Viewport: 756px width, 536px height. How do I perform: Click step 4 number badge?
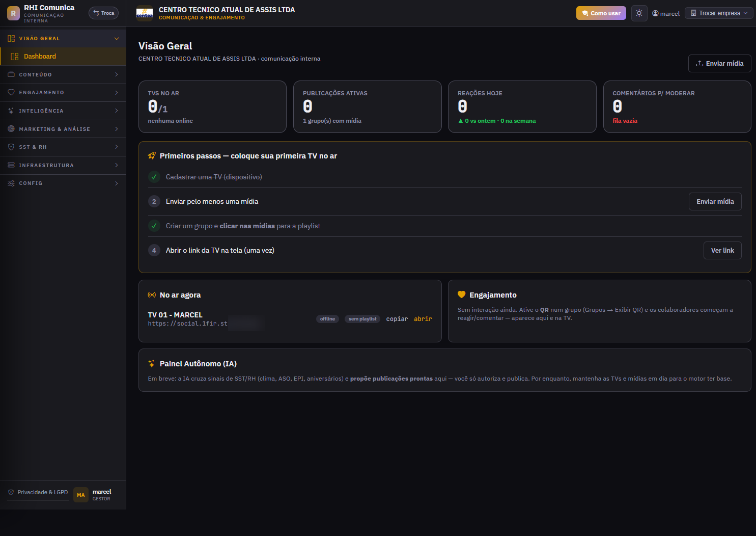[154, 250]
